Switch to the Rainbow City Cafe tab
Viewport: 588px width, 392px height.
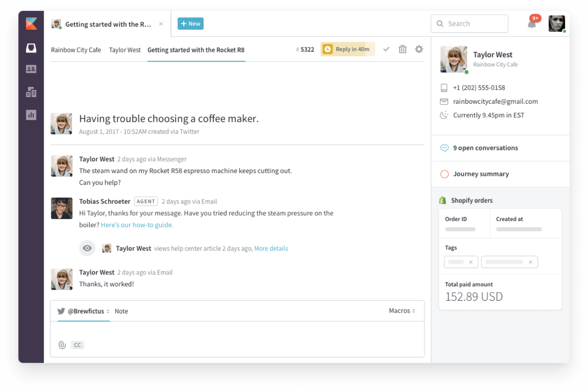pos(76,50)
